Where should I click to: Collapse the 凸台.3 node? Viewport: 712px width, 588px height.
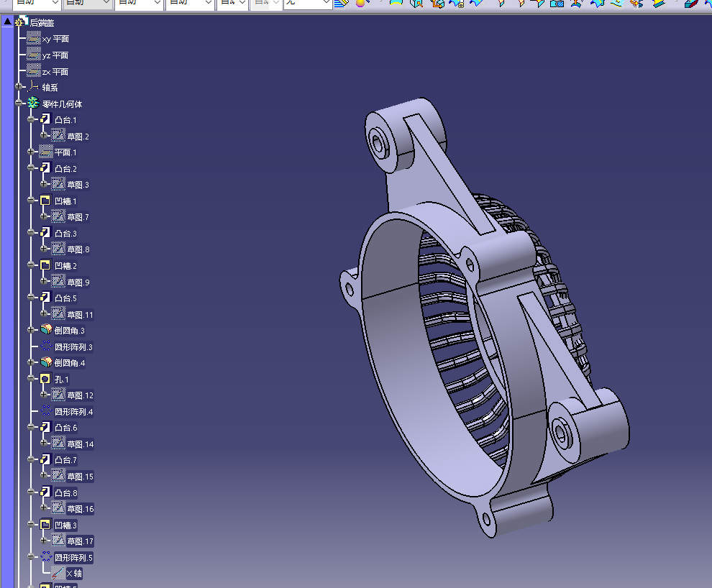tap(31, 232)
